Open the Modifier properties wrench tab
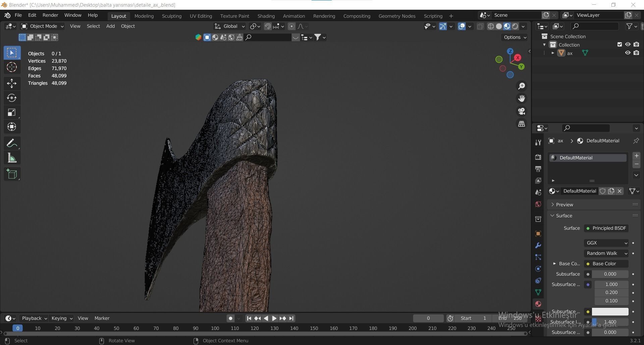The width and height of the screenshot is (644, 345). click(538, 245)
